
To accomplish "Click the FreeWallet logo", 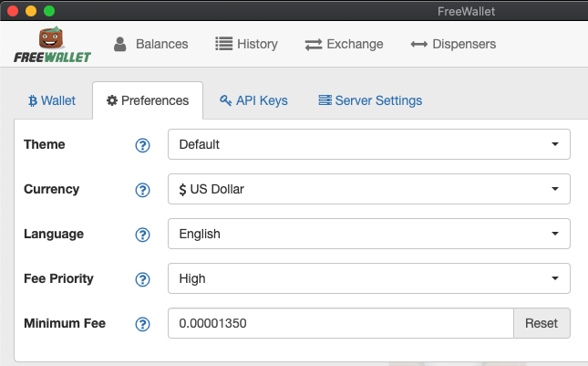I will (x=53, y=44).
